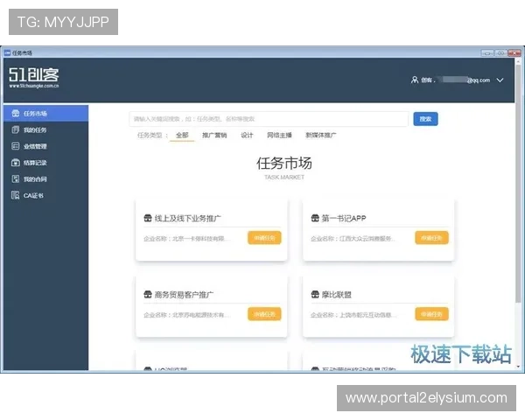Click the 结算记录 sidebar icon
Screen dimensions: 525x420
(x=16, y=163)
